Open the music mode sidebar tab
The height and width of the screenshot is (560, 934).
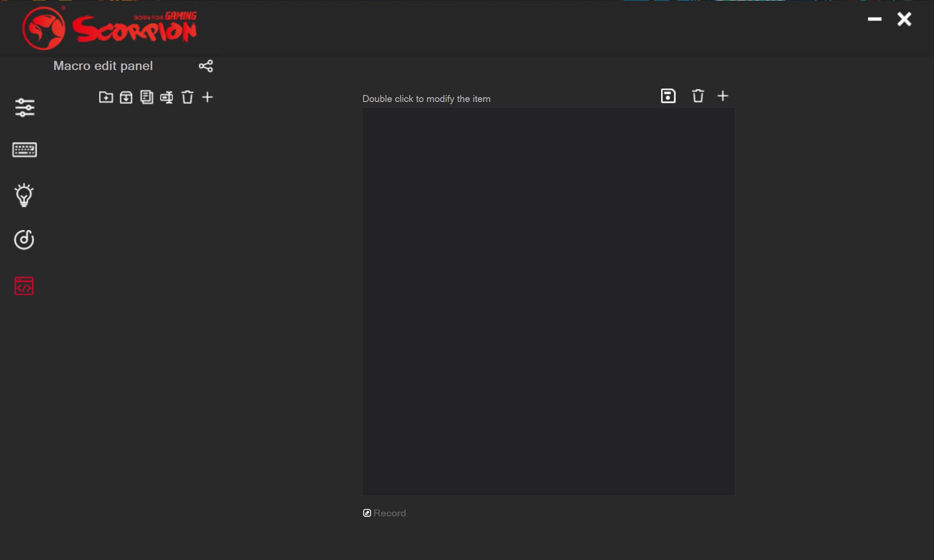click(24, 239)
